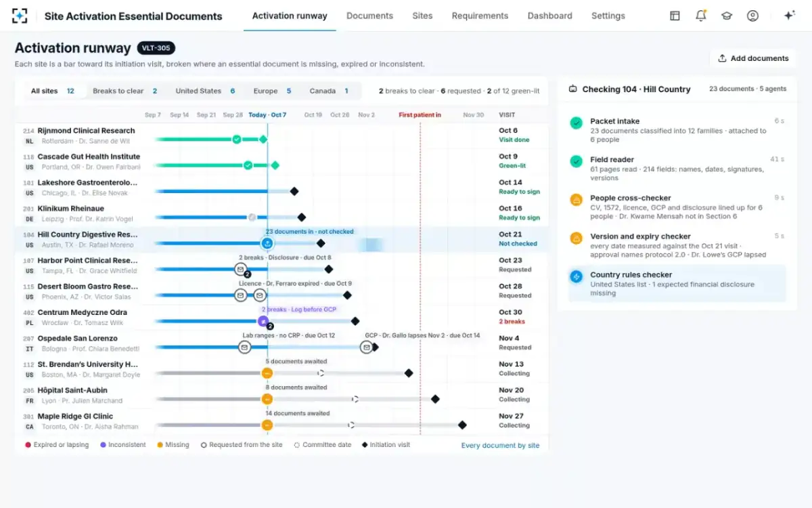Click the Country rules checker blue icon
This screenshot has width=812, height=508.
click(576, 276)
